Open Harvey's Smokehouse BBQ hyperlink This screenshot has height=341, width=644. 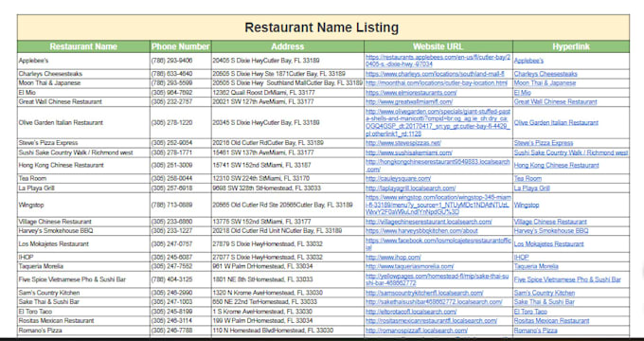tap(551, 231)
